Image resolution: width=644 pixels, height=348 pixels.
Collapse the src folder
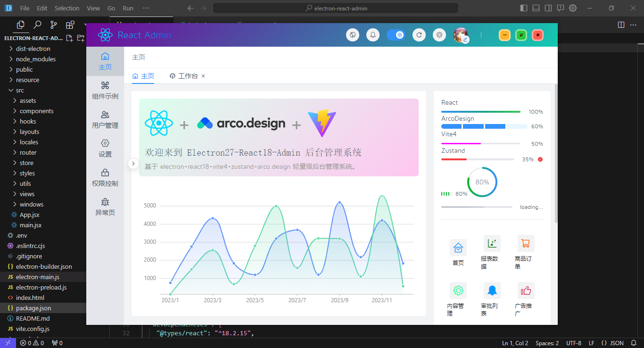[43, 90]
